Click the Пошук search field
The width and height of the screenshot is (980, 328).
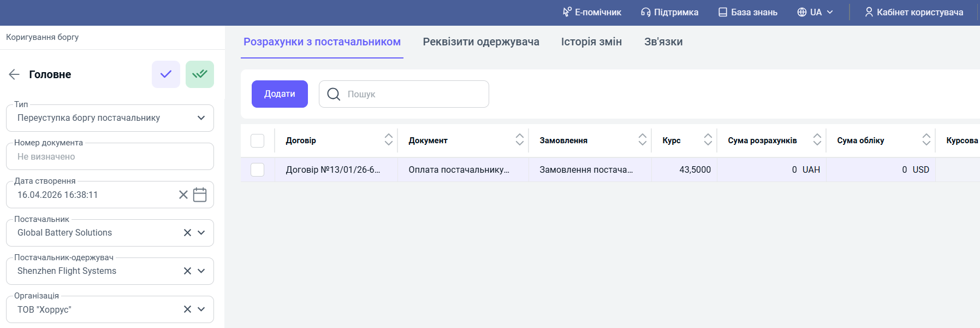click(x=404, y=94)
